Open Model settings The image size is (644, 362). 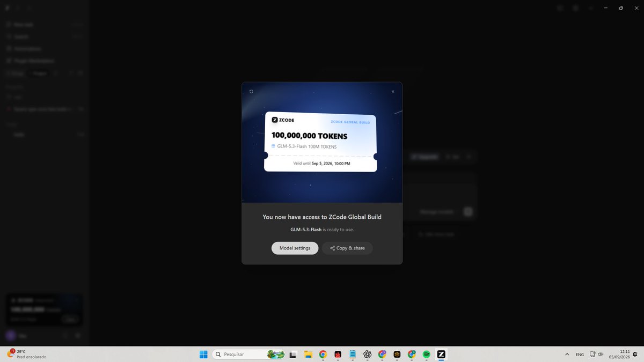tap(295, 248)
